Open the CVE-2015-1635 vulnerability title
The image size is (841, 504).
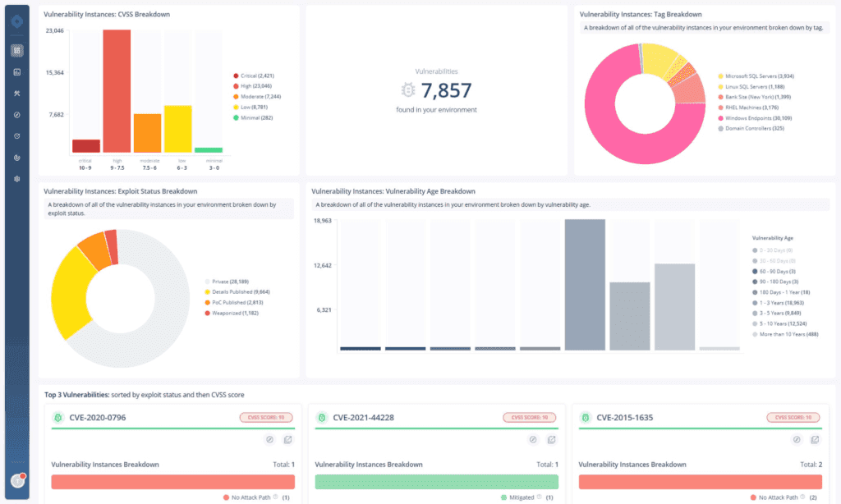click(x=625, y=418)
